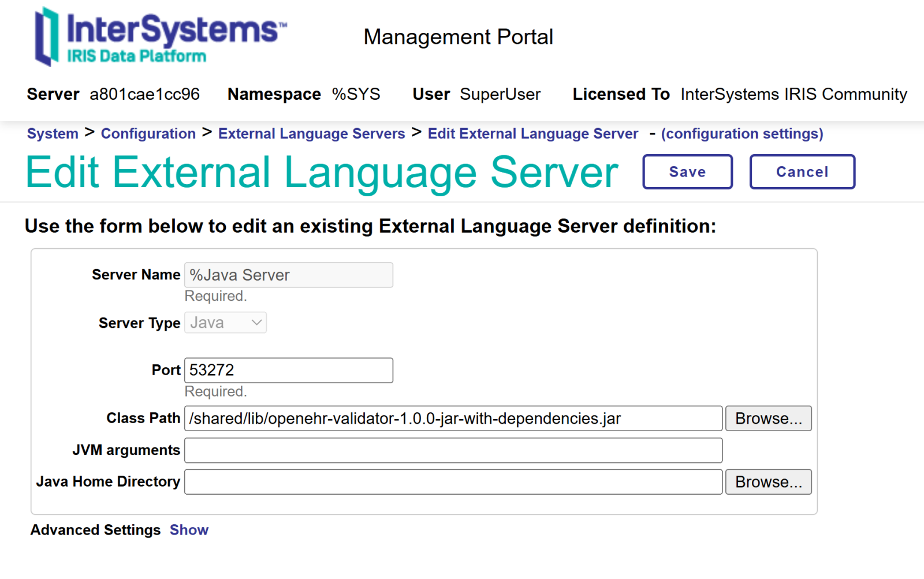Viewport: 924px width, 579px height.
Task: Click the server name a801cae1cc96
Action: coord(144,94)
